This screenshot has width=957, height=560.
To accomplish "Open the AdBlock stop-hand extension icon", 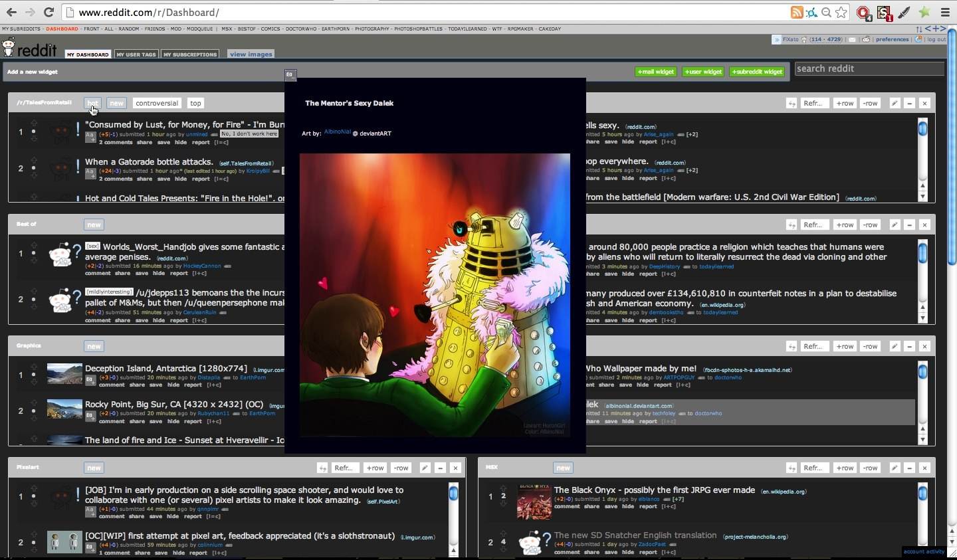I will pyautogui.click(x=863, y=12).
